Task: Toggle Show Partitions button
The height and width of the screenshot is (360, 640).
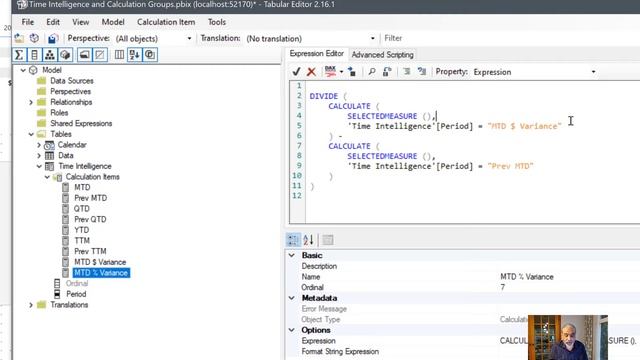Action: click(x=65, y=55)
